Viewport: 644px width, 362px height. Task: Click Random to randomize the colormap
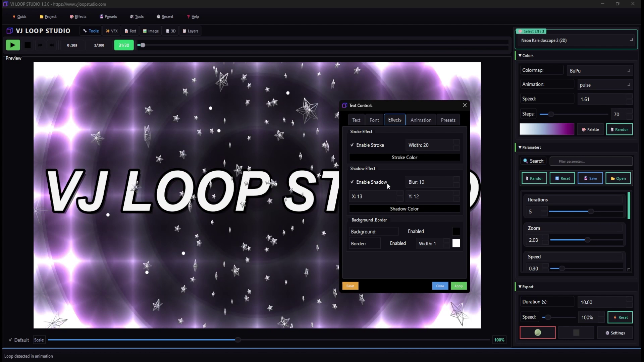tap(619, 129)
